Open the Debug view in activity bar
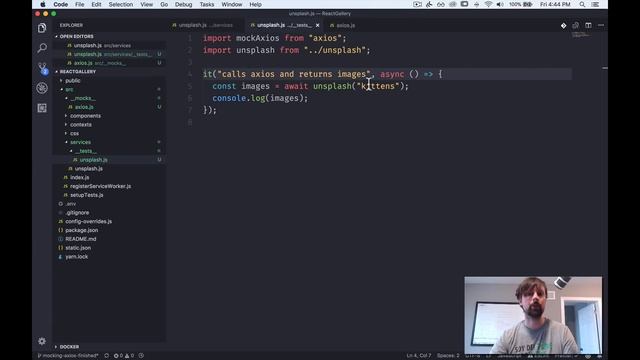Viewport: 640px width, 360px height. 42,88
